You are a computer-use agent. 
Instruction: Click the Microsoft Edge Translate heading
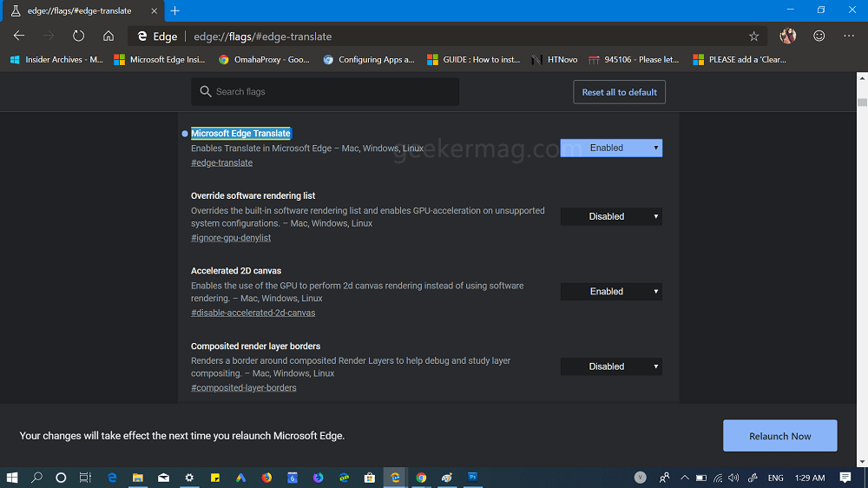tap(240, 133)
